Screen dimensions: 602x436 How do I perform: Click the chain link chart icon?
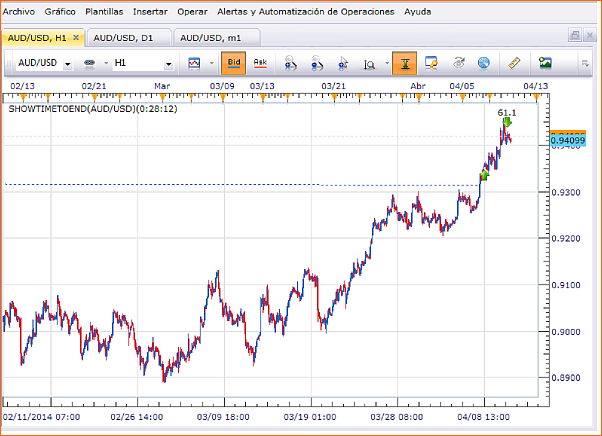click(x=89, y=63)
